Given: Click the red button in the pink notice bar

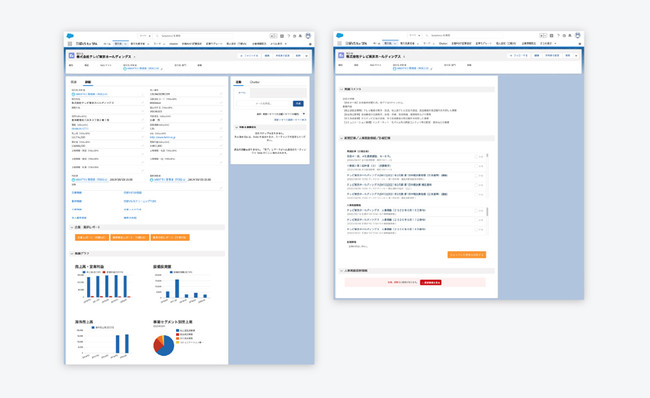Looking at the screenshot, I should pos(431,282).
